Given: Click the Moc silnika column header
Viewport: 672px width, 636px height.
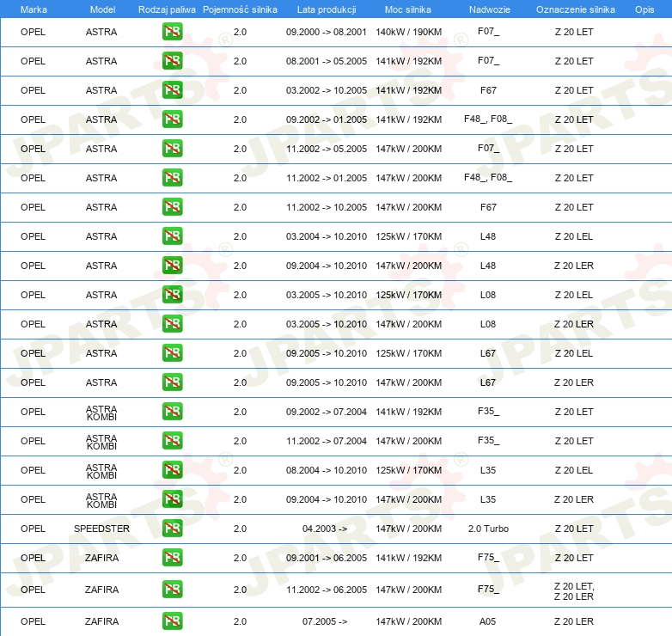Looking at the screenshot, I should [408, 9].
